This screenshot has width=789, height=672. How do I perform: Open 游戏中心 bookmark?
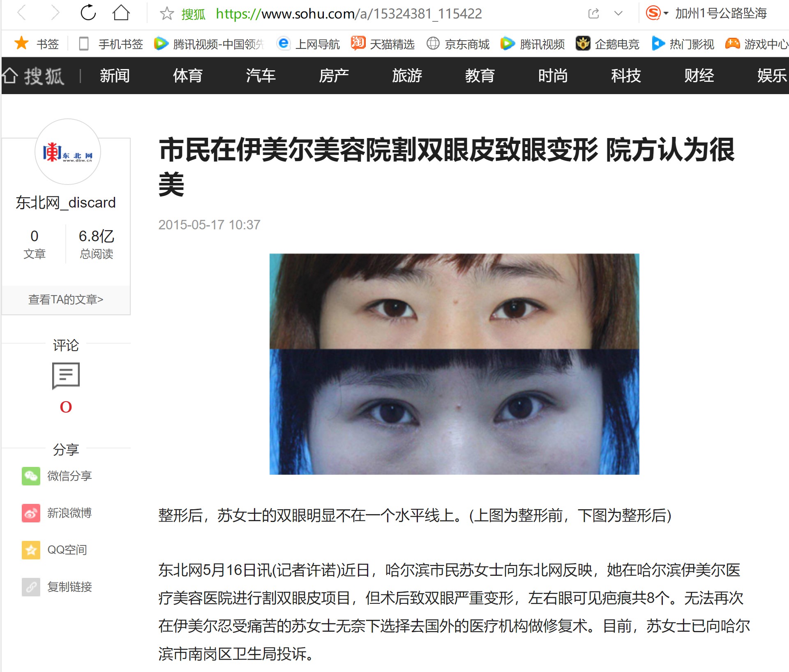coord(757,44)
